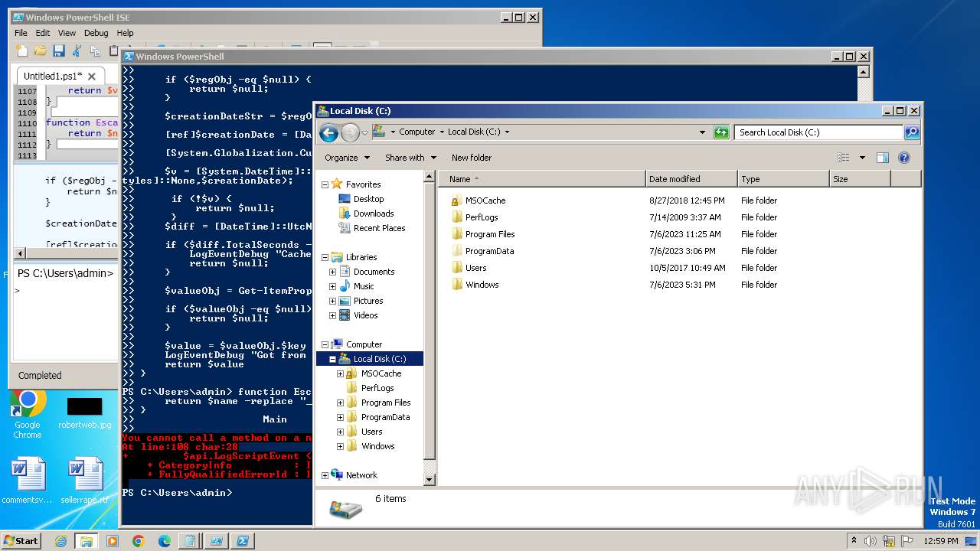Open the Help menu in PowerShell ISE
The width and height of the screenshot is (980, 551).
(x=125, y=33)
